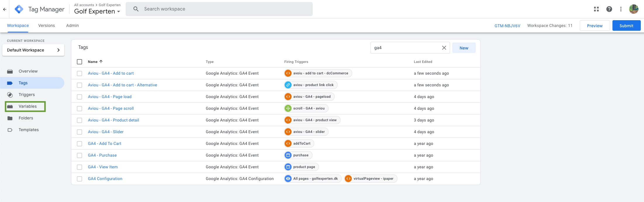Open the addToCart trigger chip

pos(299,143)
